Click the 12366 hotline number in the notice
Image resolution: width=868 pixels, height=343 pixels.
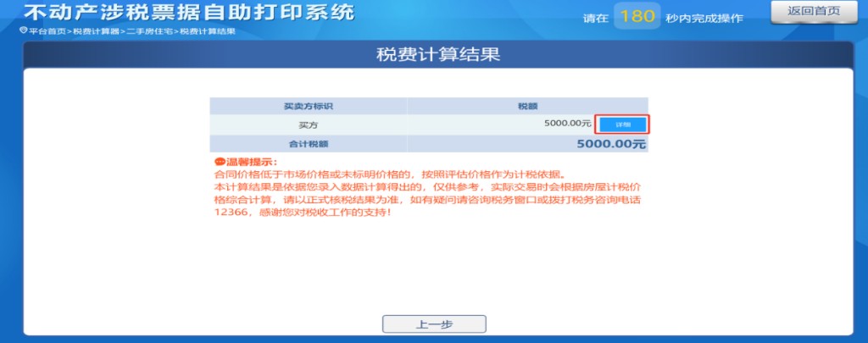[x=231, y=212]
